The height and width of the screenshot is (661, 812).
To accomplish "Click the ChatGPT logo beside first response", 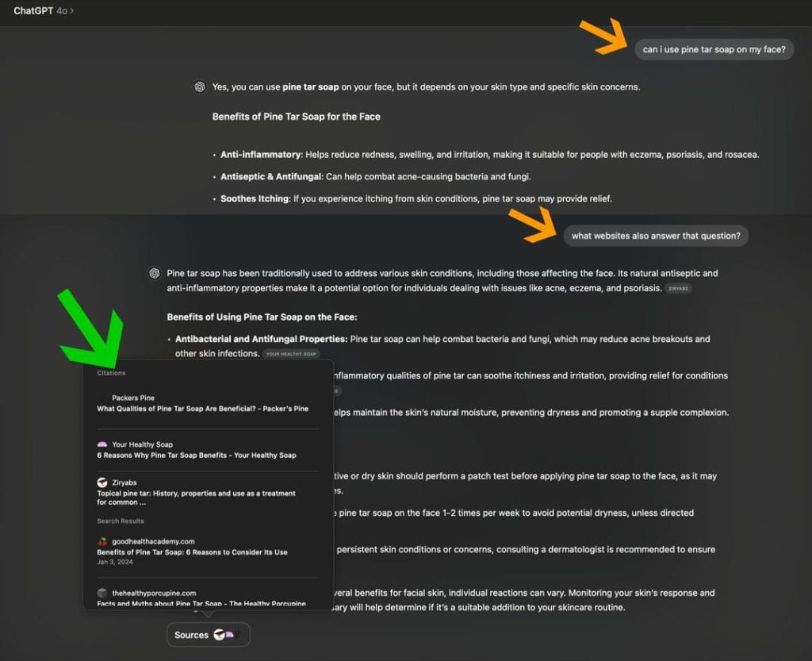I will click(x=200, y=87).
